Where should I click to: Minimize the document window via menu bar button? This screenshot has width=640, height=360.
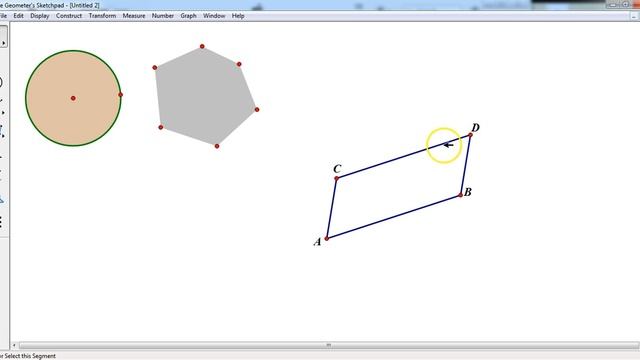633,16
